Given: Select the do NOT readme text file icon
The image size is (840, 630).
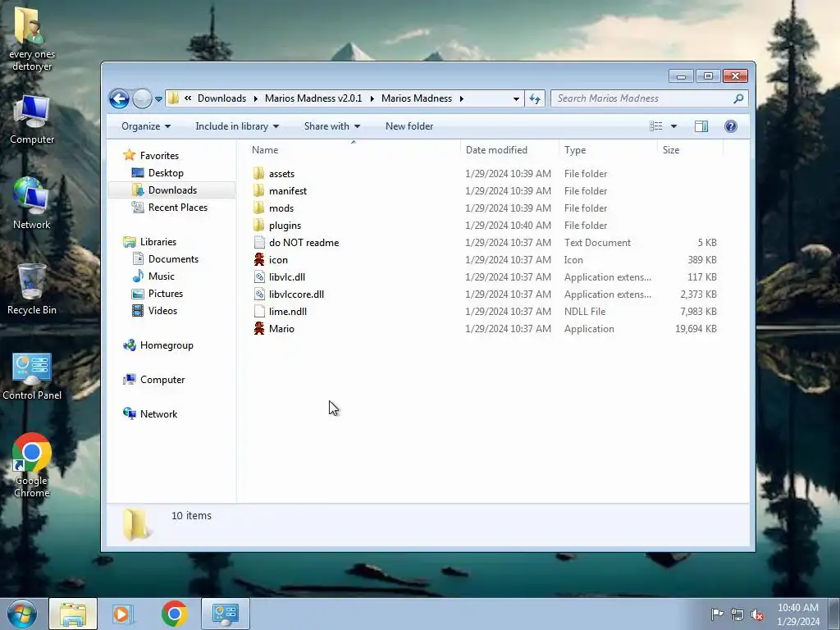Looking at the screenshot, I should [259, 242].
